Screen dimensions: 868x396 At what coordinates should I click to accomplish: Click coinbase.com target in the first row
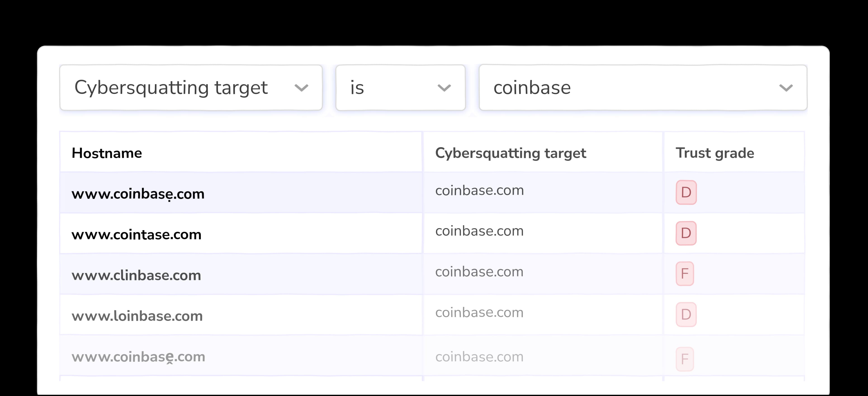point(479,190)
